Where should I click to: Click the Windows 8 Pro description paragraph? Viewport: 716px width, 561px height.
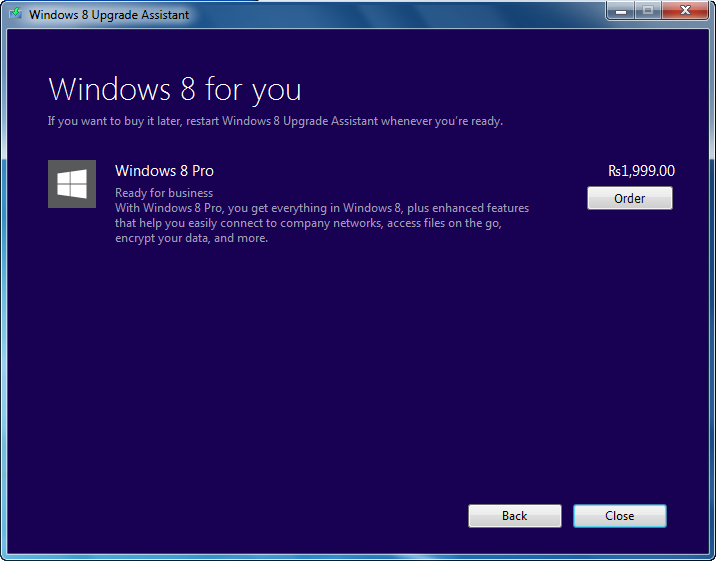tap(322, 223)
